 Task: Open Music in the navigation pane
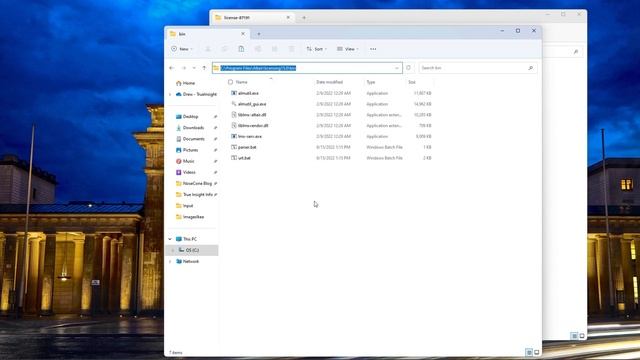pos(188,161)
